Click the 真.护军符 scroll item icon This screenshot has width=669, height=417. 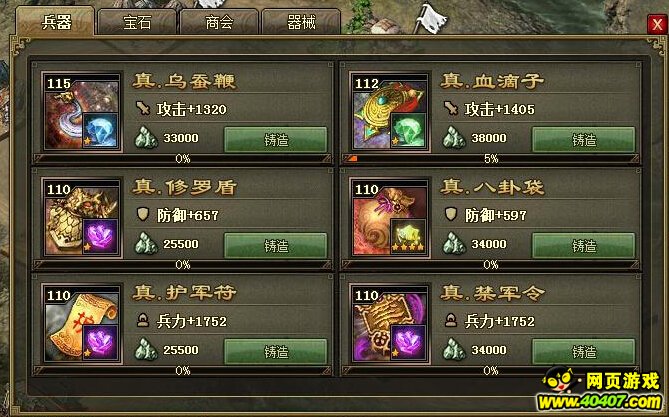[x=82, y=324]
